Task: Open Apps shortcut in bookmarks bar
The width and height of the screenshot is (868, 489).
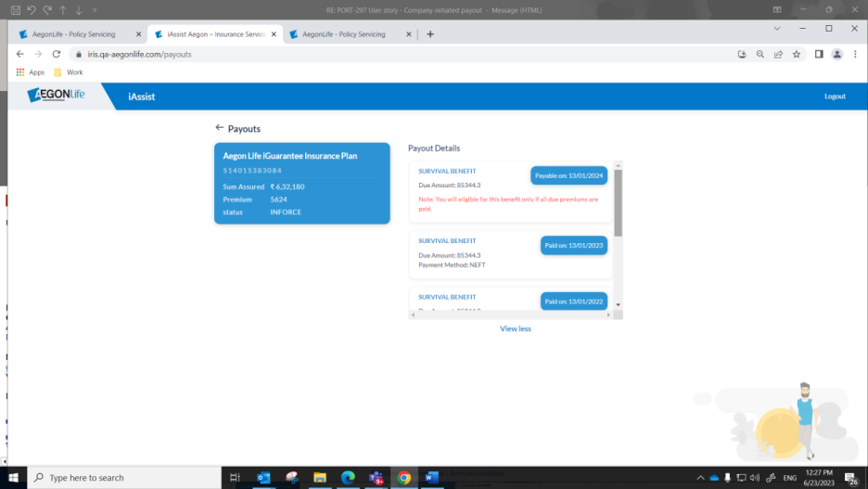Action: pyautogui.click(x=30, y=72)
